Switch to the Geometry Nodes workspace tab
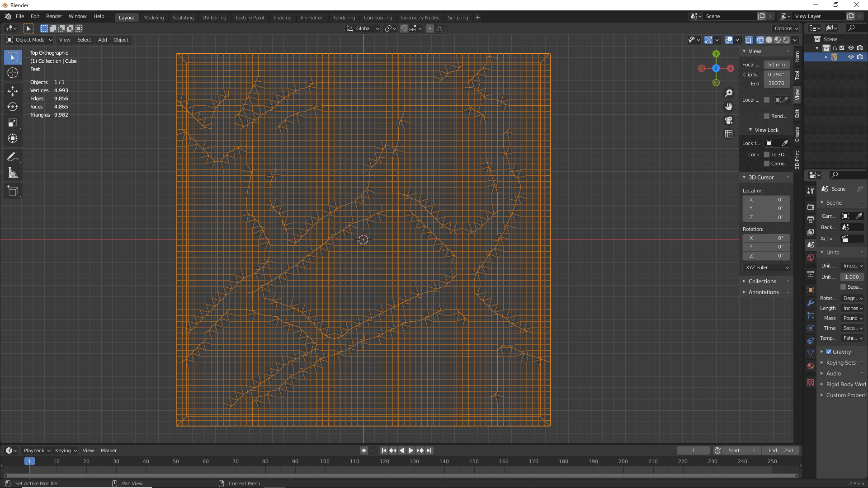 pos(420,18)
